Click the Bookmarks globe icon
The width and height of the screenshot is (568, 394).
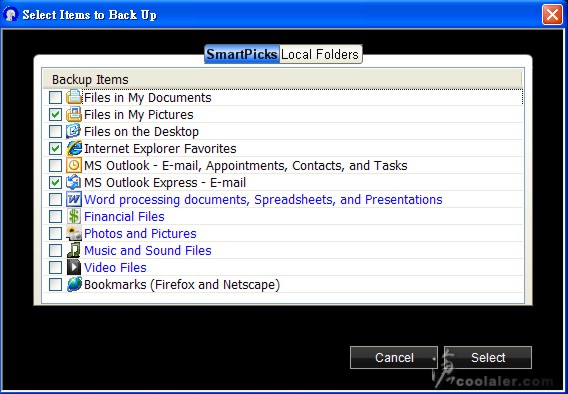tap(74, 284)
